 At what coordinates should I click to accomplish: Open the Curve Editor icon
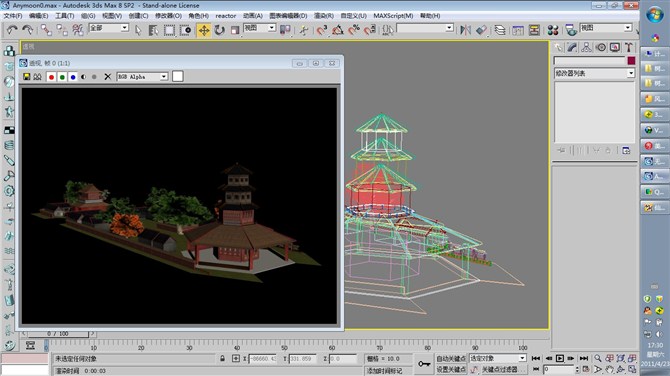(x=518, y=30)
